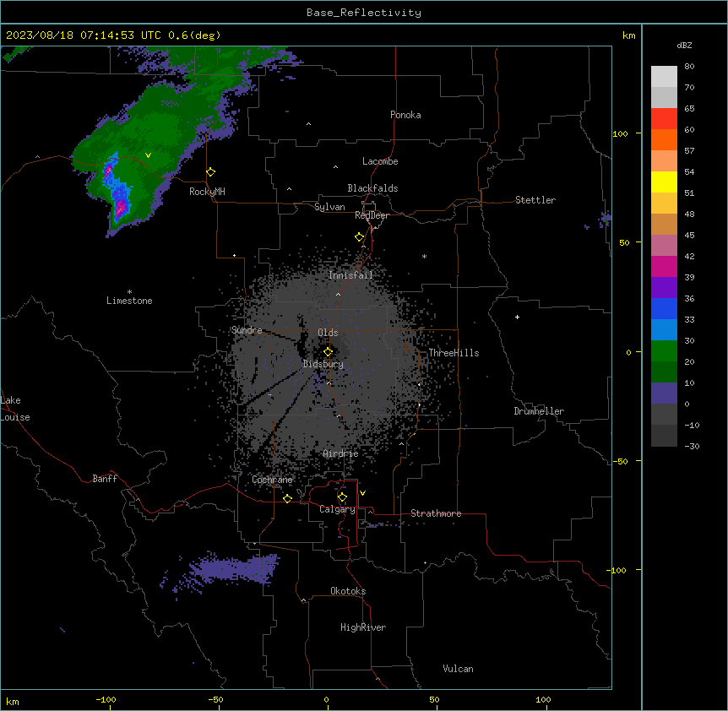
Task: Click the Airdrie city label
Action: coord(340,453)
